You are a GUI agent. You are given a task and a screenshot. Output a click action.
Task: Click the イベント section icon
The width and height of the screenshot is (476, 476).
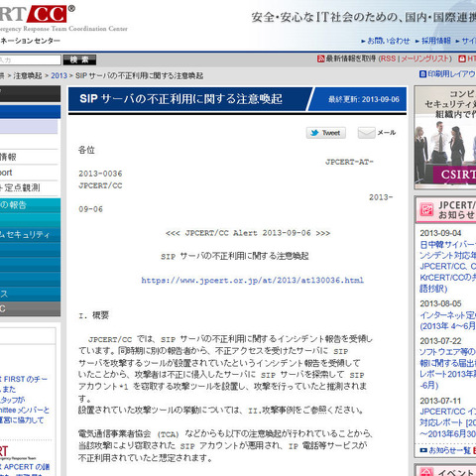(426, 472)
